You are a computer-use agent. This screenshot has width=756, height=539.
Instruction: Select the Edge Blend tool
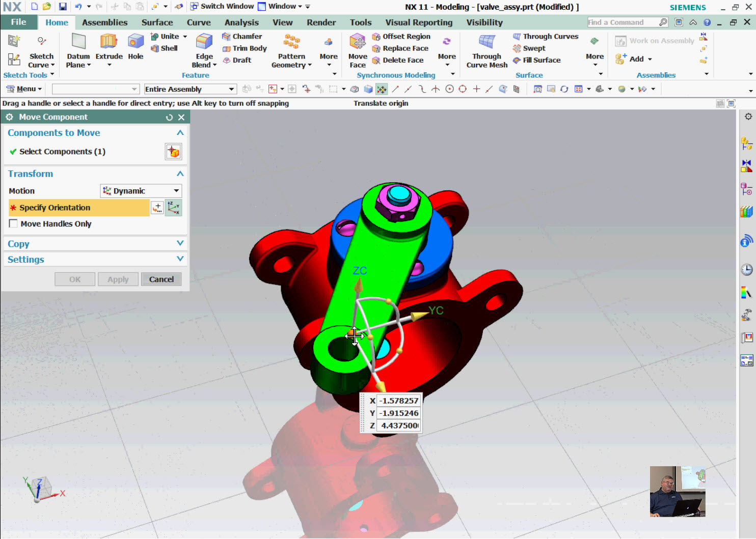(203, 48)
